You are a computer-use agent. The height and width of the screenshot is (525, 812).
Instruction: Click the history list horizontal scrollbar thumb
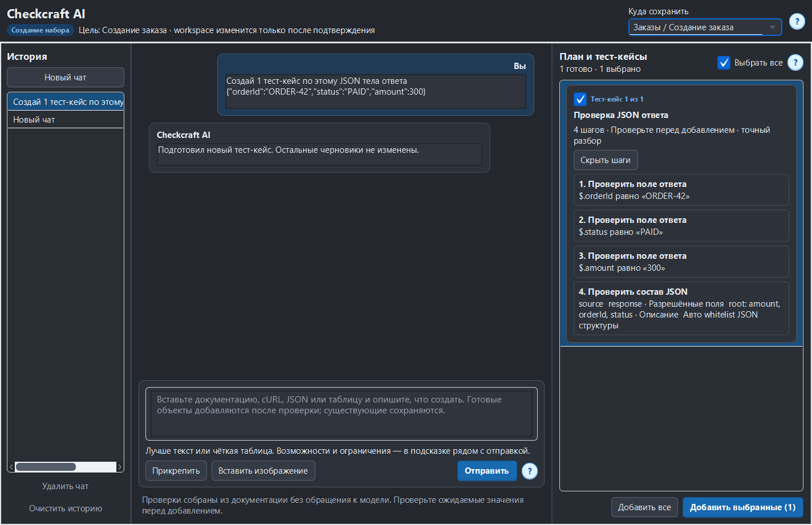click(x=46, y=467)
